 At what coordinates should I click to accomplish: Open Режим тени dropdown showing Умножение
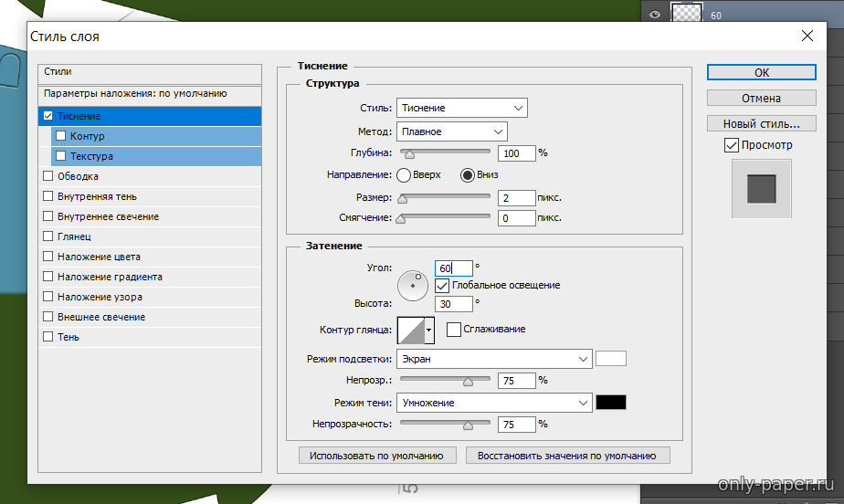click(x=494, y=403)
